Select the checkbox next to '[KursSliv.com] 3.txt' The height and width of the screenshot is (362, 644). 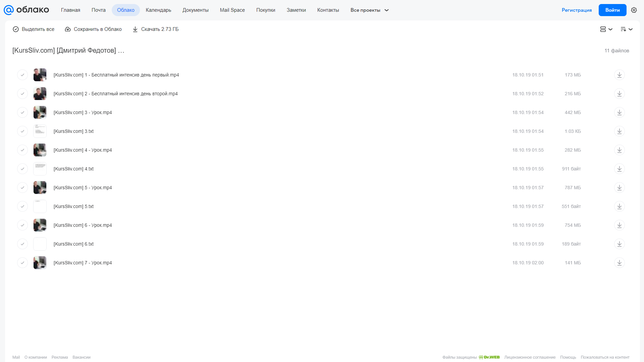22,131
